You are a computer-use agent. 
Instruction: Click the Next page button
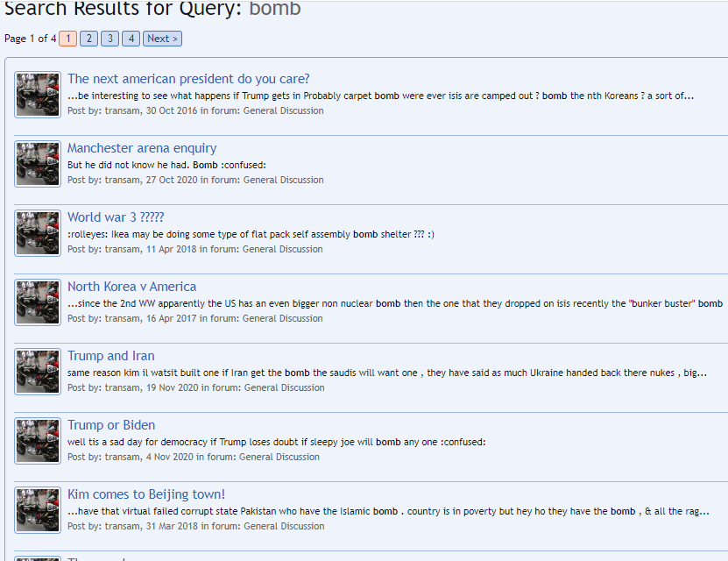click(x=162, y=39)
